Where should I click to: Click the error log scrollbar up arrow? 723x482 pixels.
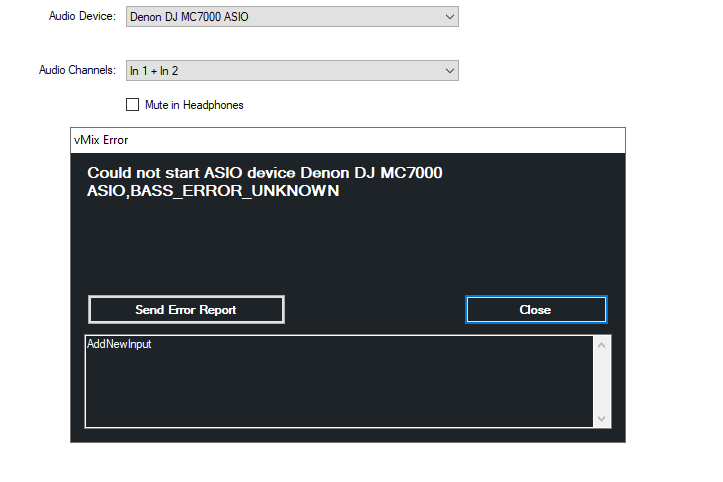coord(601,345)
